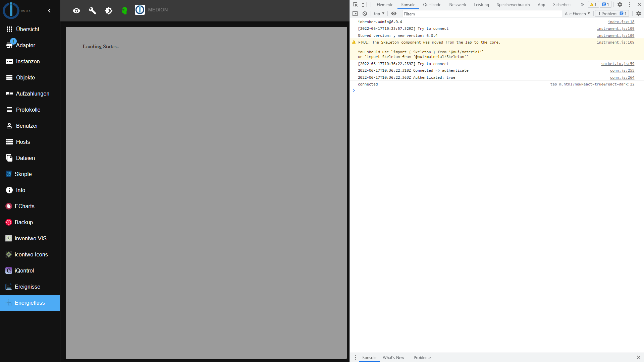Open the iQontrol icon
This screenshot has width=644, height=362.
(9, 270)
